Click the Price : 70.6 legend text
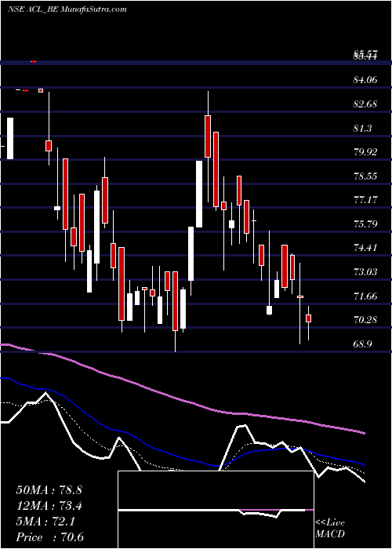Viewport: 392px width, 549px height. pos(49,537)
